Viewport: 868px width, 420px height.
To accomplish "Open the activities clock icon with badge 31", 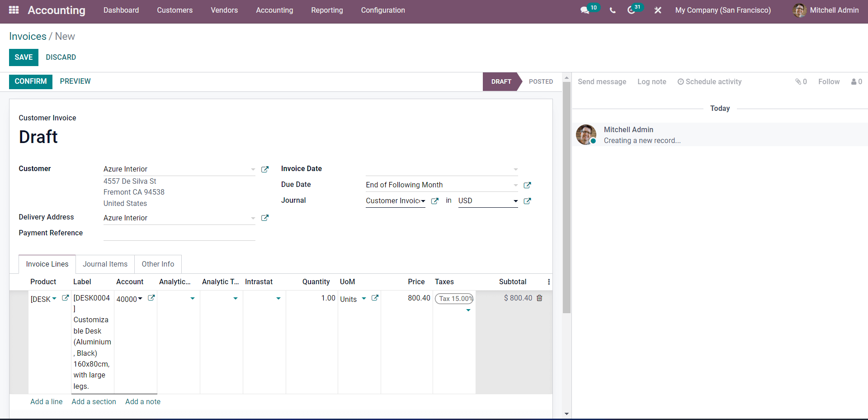I will [632, 10].
